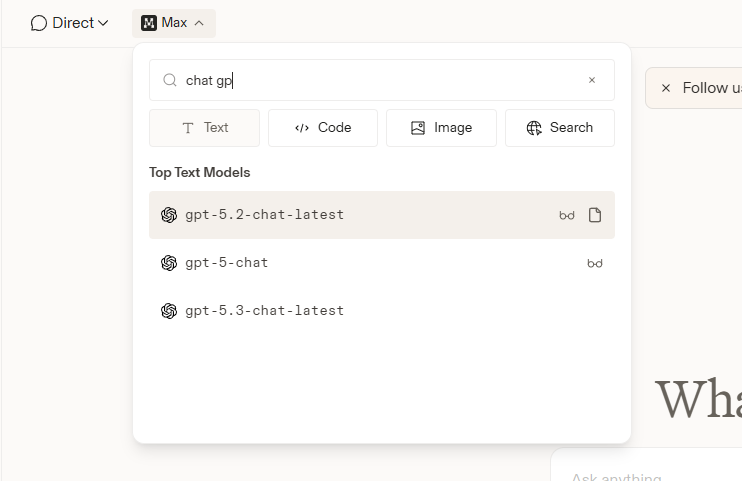
Task: Toggle the Search model filter with globe icon
Action: coord(559,128)
